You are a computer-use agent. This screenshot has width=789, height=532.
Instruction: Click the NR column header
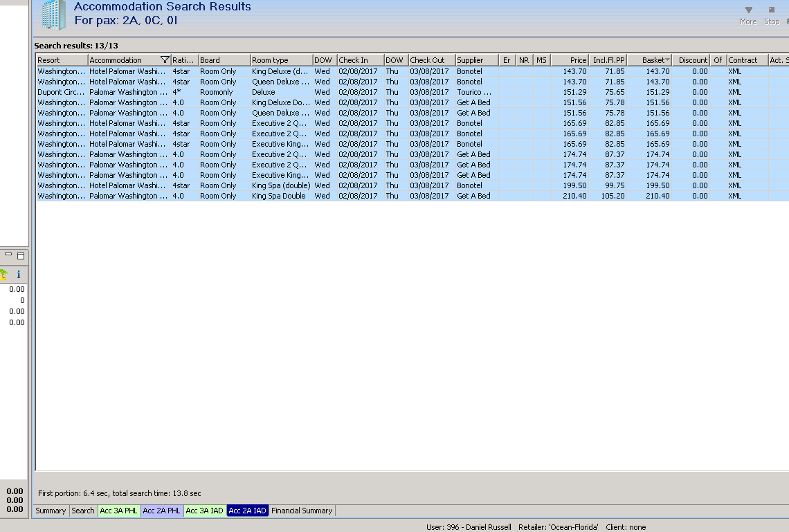tap(524, 59)
